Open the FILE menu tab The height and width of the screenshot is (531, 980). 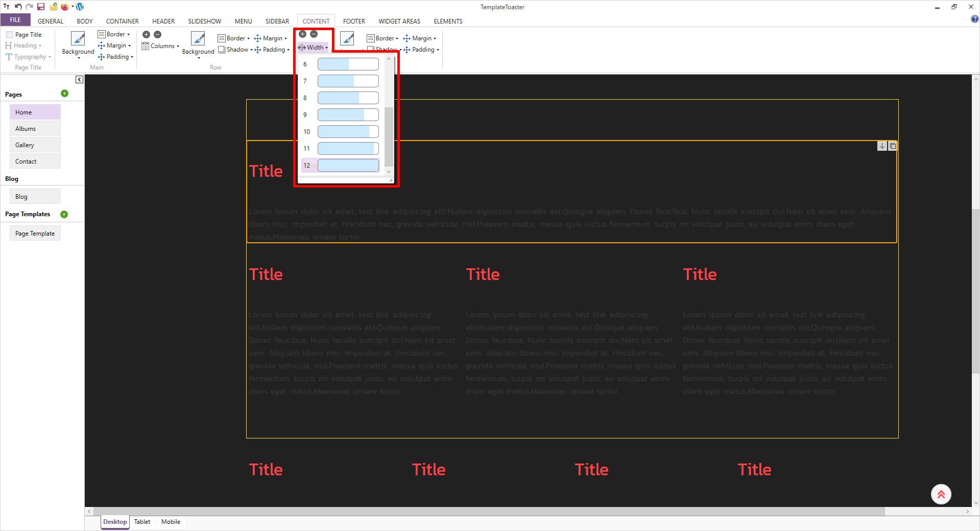click(15, 20)
